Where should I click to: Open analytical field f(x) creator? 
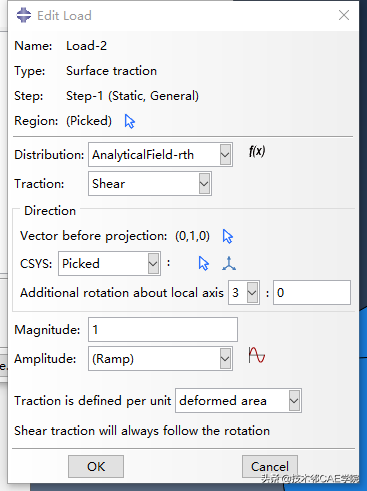257,152
